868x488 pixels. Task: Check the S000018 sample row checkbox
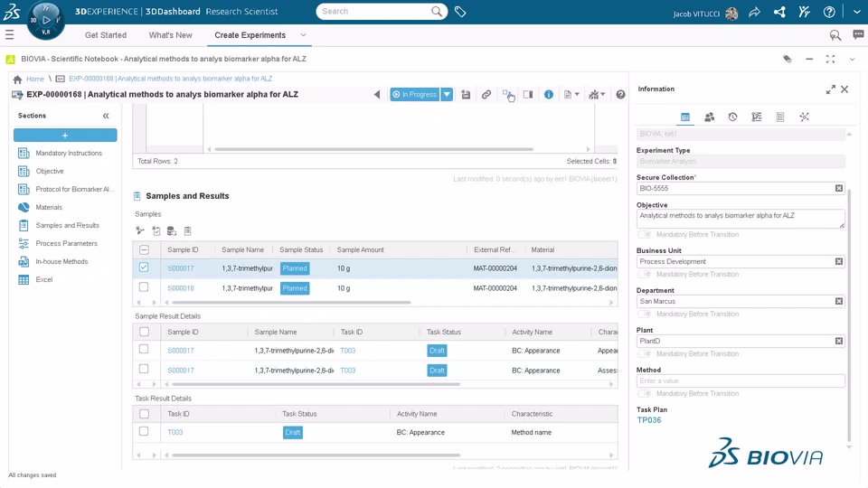(x=144, y=287)
